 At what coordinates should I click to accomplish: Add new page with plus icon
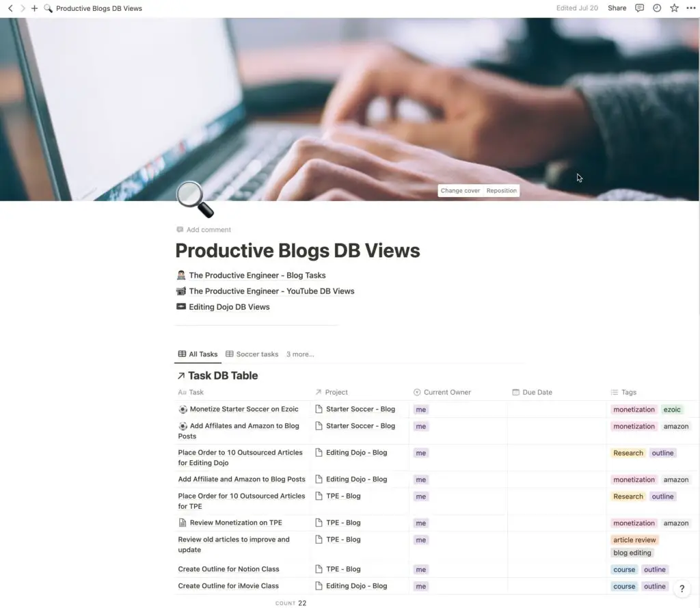coord(34,8)
